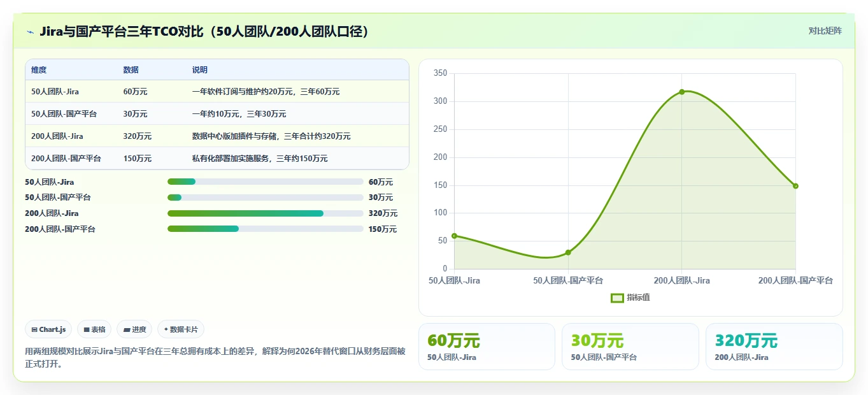Click the 进度 tag chip

tap(134, 329)
